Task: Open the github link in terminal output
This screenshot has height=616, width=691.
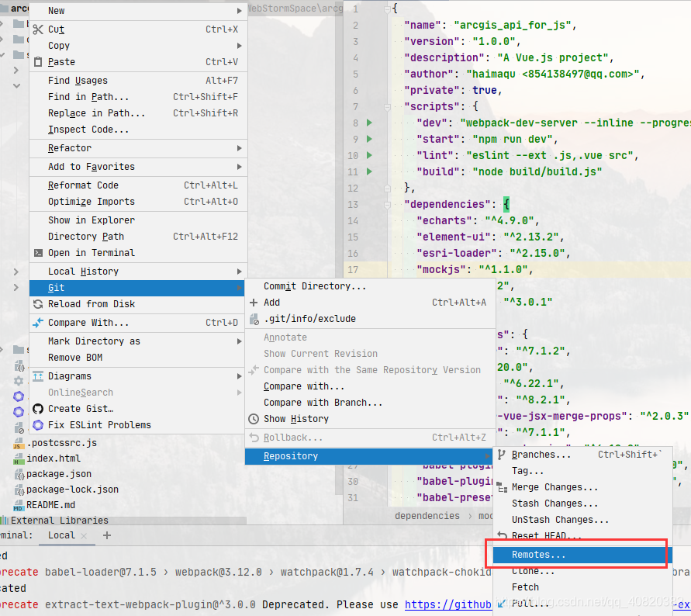Action: (448, 604)
